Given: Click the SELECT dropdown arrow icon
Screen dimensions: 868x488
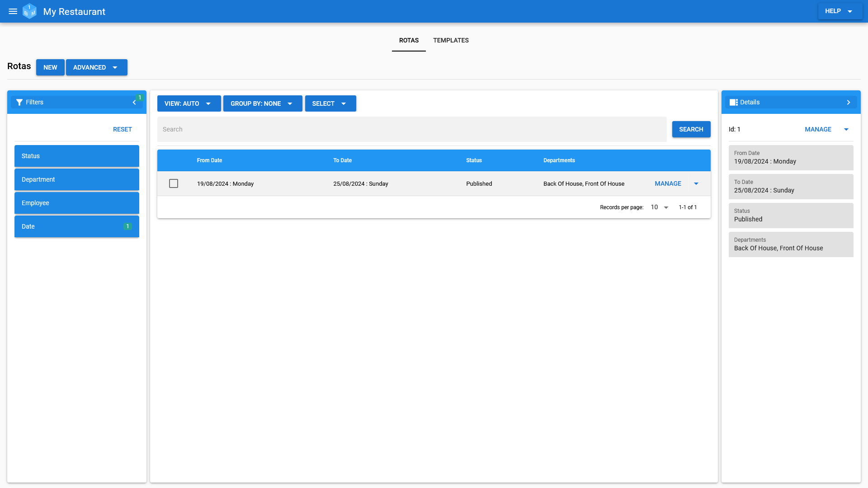Looking at the screenshot, I should [x=344, y=103].
